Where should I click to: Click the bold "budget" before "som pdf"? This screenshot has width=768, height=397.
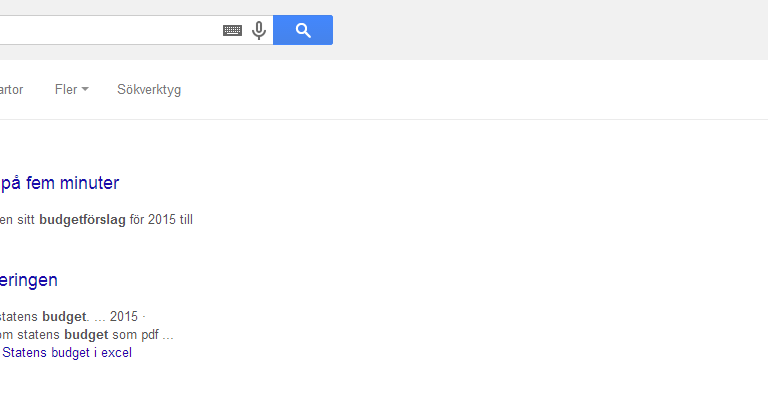pos(86,335)
